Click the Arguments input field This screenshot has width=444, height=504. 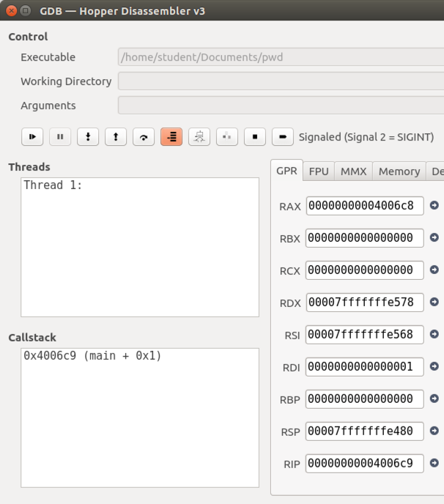(x=281, y=105)
